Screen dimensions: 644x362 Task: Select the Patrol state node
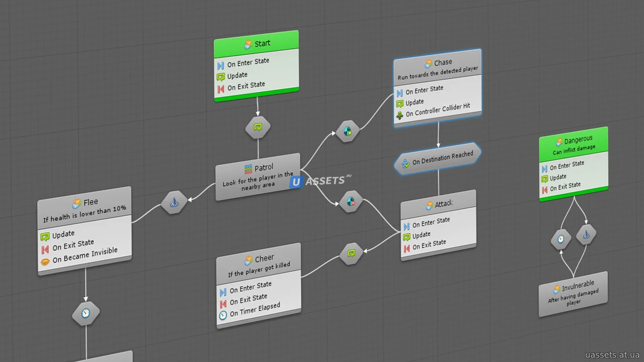coord(258,177)
